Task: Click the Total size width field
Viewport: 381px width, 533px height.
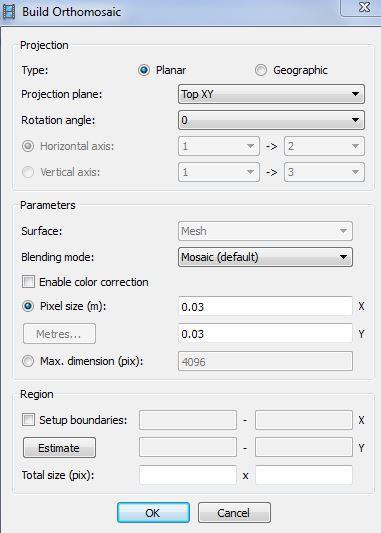Action: [x=188, y=475]
